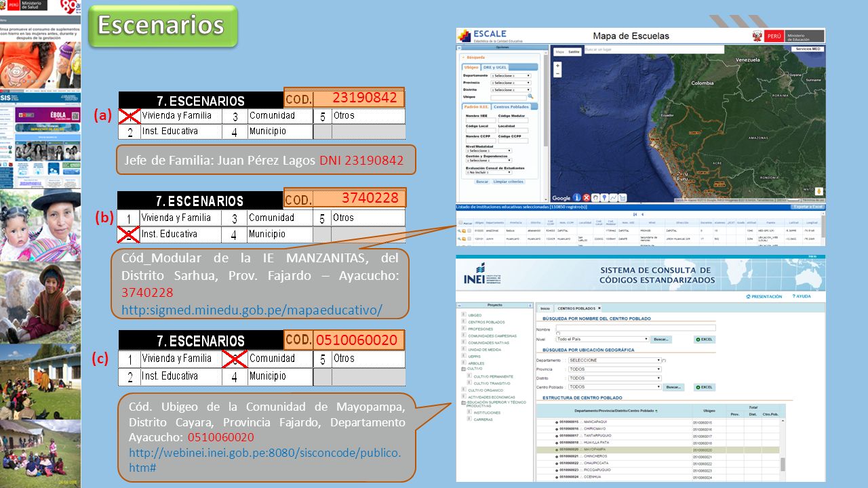The image size is (868, 488).
Task: Open the Distrito dropdown in ESCALE
Action: click(x=511, y=90)
